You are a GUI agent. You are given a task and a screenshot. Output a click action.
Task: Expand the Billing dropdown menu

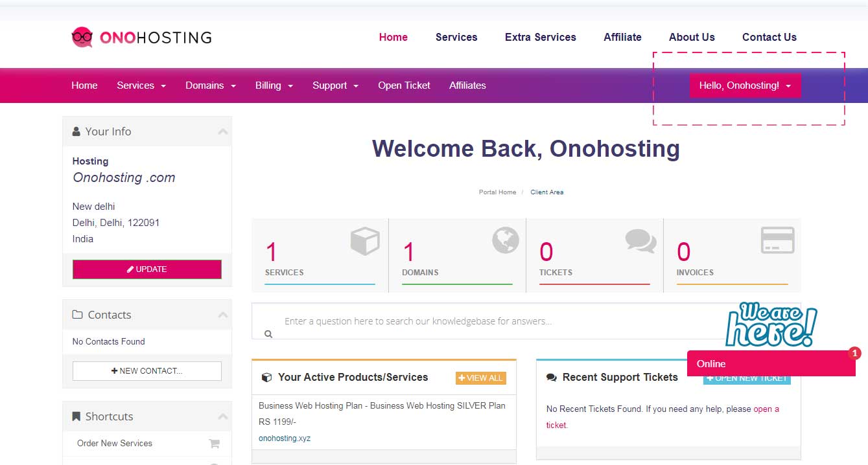pos(274,85)
